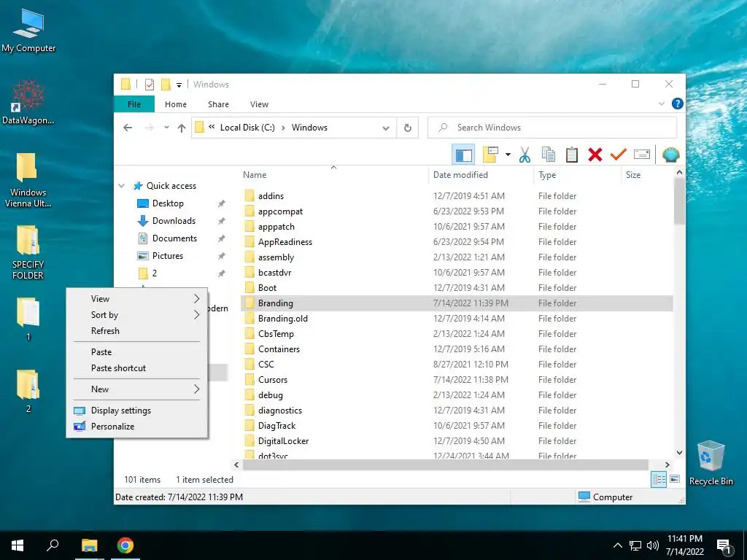Select the DataWagon desktop shortcut

coord(28,102)
